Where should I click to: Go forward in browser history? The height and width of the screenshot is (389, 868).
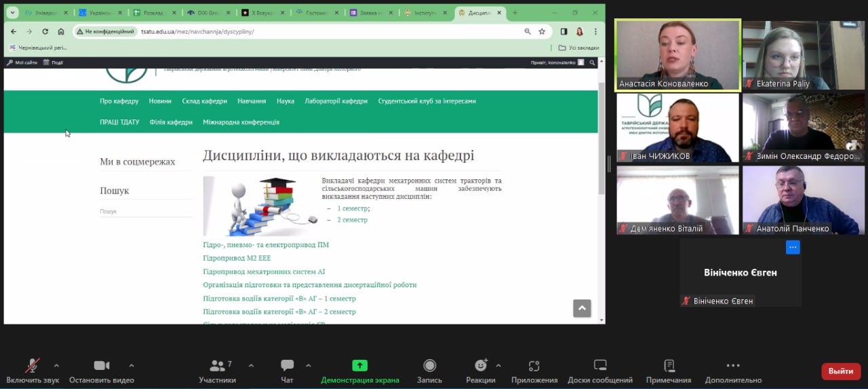pos(29,31)
